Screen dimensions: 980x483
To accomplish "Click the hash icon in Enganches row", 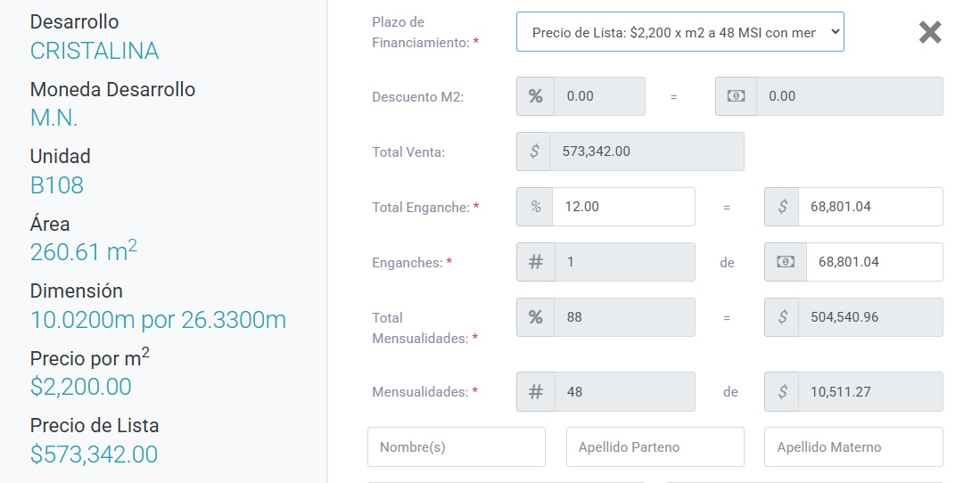I will pyautogui.click(x=536, y=262).
